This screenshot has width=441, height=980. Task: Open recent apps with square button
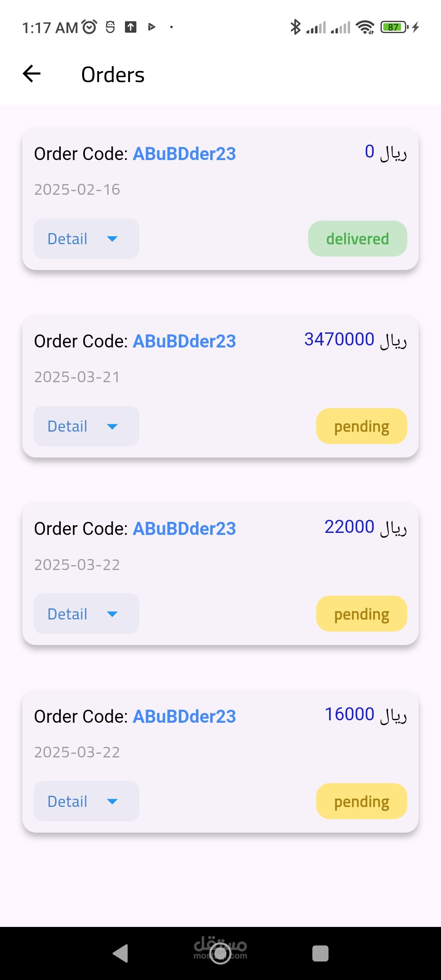[320, 954]
